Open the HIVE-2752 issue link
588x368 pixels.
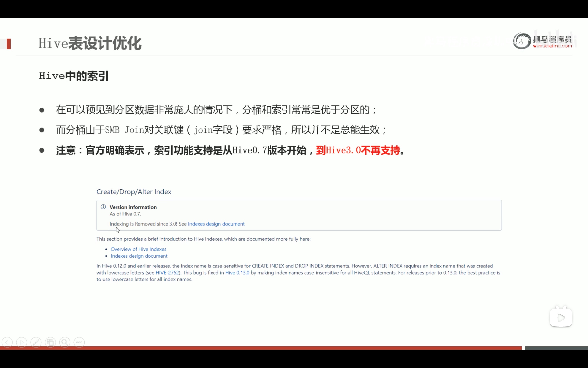point(167,273)
